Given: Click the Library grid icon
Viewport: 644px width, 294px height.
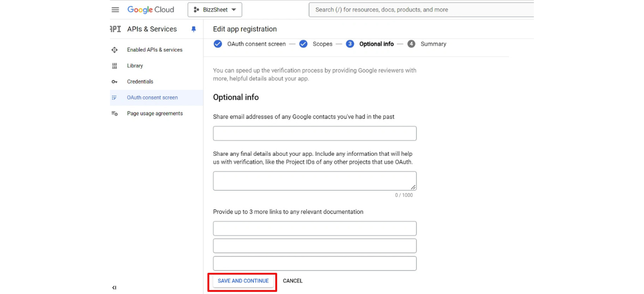Looking at the screenshot, I should [x=114, y=66].
